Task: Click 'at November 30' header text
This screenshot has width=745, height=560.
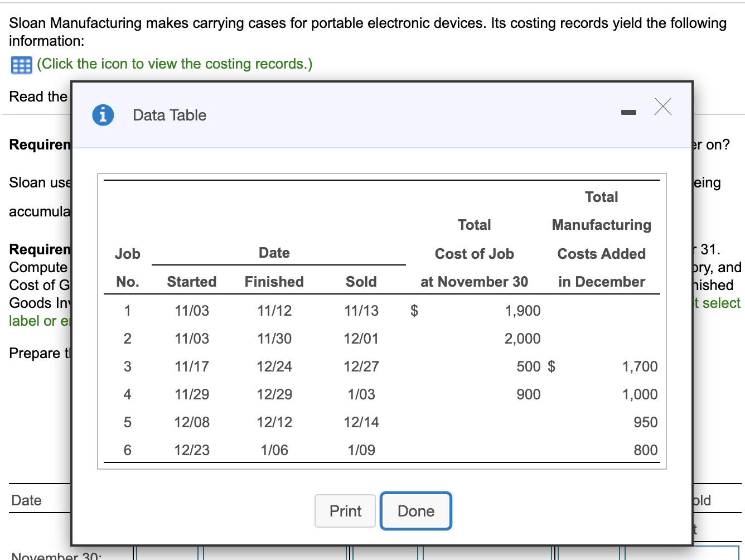Action: [x=475, y=282]
